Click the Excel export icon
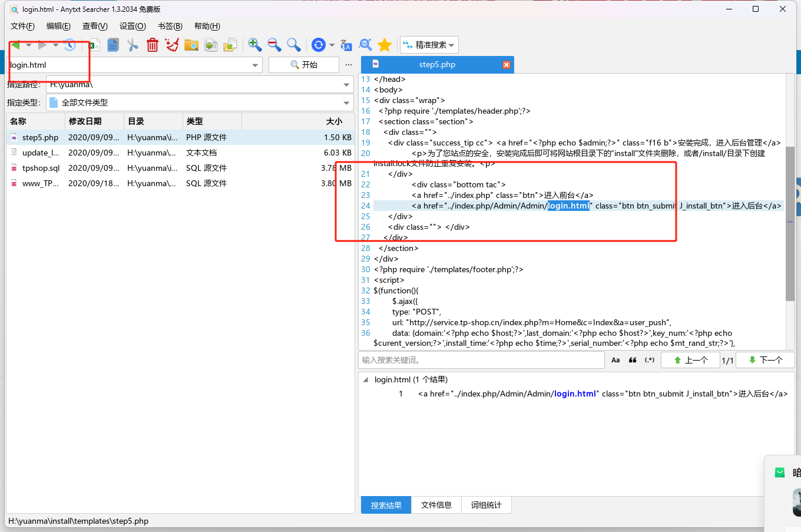The width and height of the screenshot is (801, 532). pyautogui.click(x=94, y=45)
